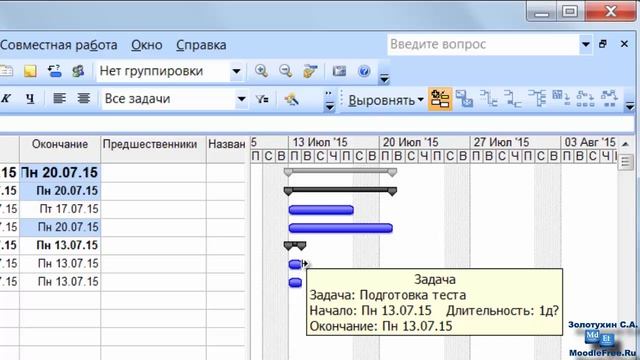Expand the Выровнять dropdown menu
The image size is (640, 360).
tap(421, 100)
